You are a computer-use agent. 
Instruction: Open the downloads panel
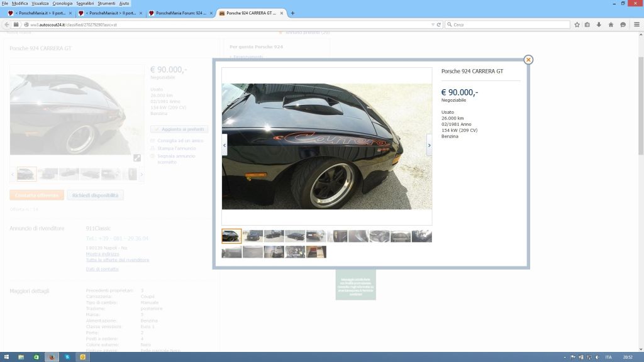599,25
